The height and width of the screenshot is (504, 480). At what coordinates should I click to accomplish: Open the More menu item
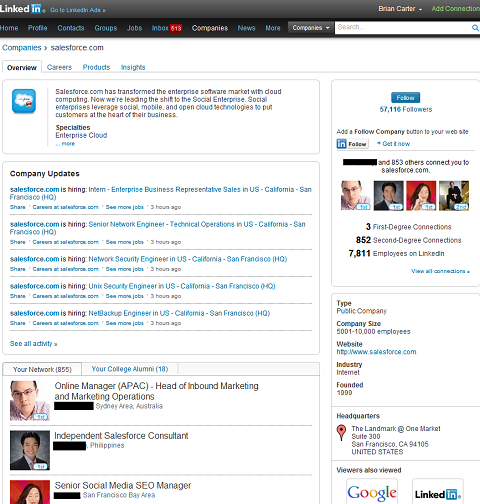coord(273,28)
